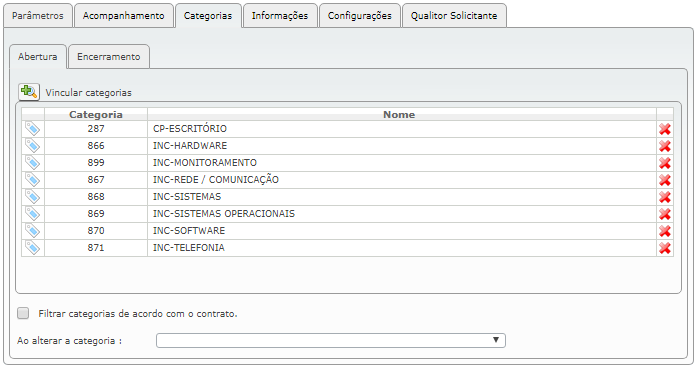Remove INC-SOFTWARE using its red X
This screenshot has width=698, height=369.
pos(665,231)
